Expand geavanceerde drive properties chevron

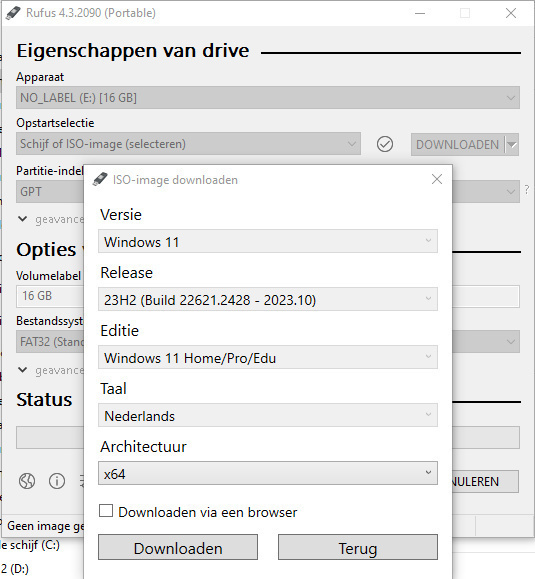(23, 219)
